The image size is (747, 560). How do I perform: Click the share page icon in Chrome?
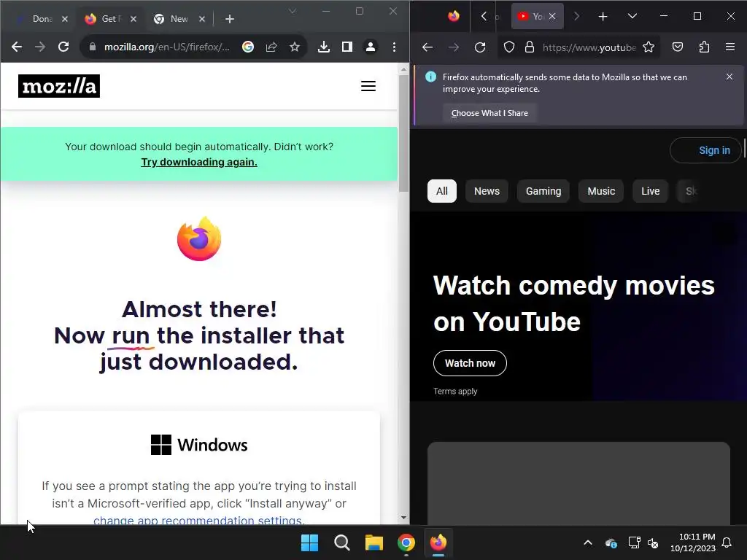[271, 47]
